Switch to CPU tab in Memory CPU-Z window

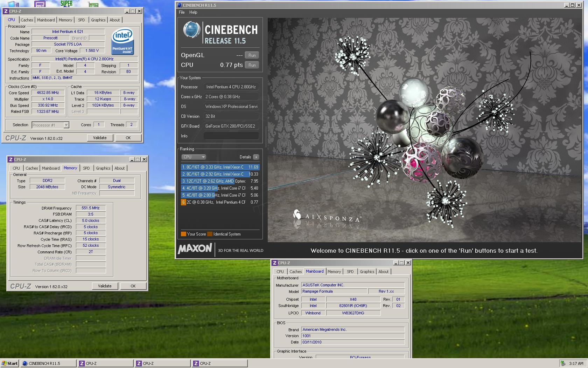click(16, 168)
